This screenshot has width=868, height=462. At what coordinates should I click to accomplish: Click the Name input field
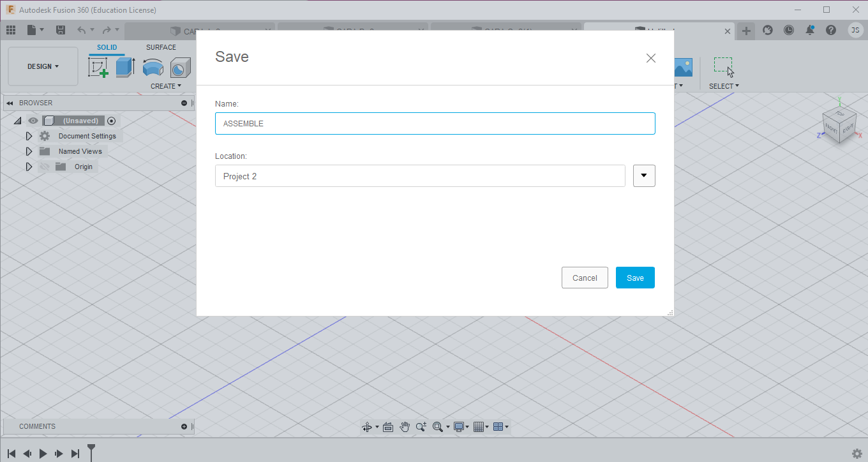[x=435, y=124]
